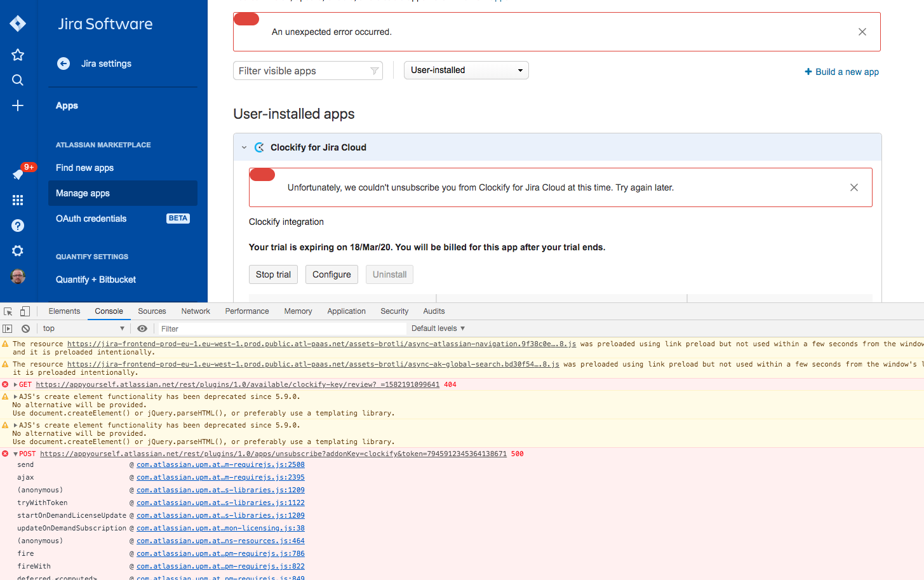Open the POST apps/unsubscribe URL link
Screen dimensions: 924x580
click(273, 454)
